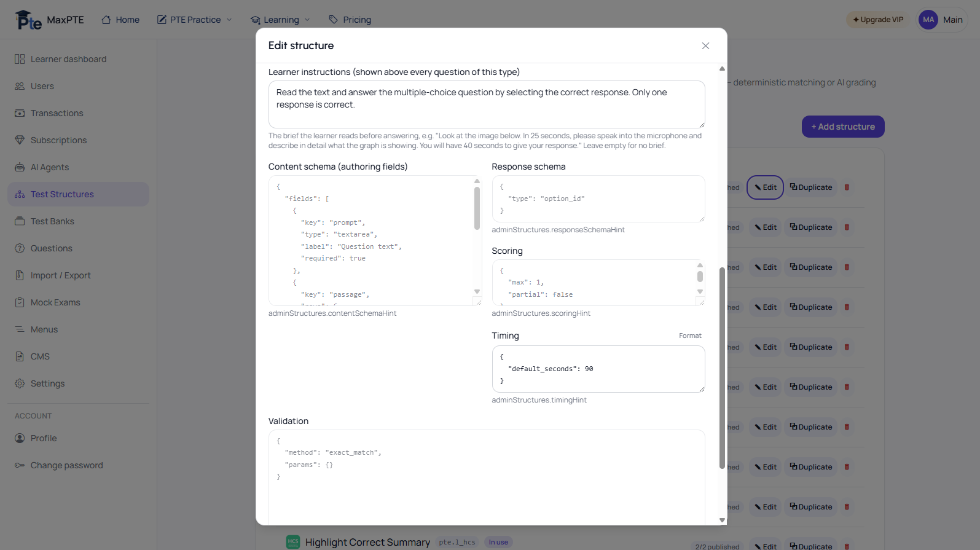Open the Mock Exams icon
The width and height of the screenshot is (980, 550).
pyautogui.click(x=20, y=302)
